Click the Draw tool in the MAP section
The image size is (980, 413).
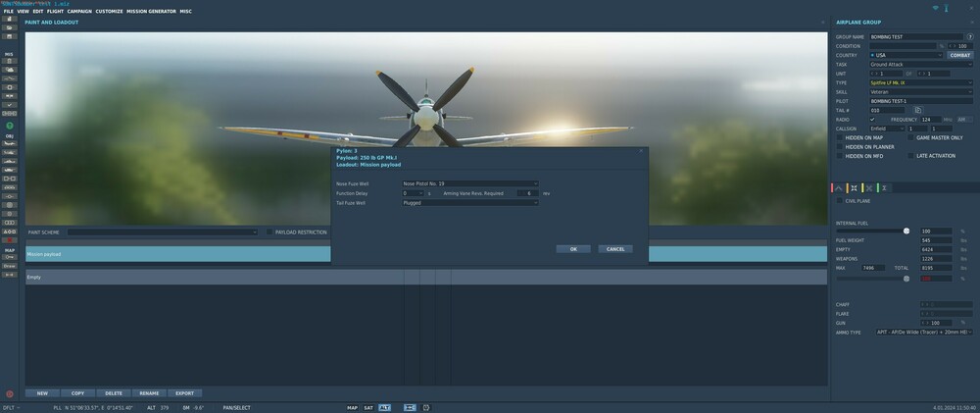pyautogui.click(x=10, y=266)
